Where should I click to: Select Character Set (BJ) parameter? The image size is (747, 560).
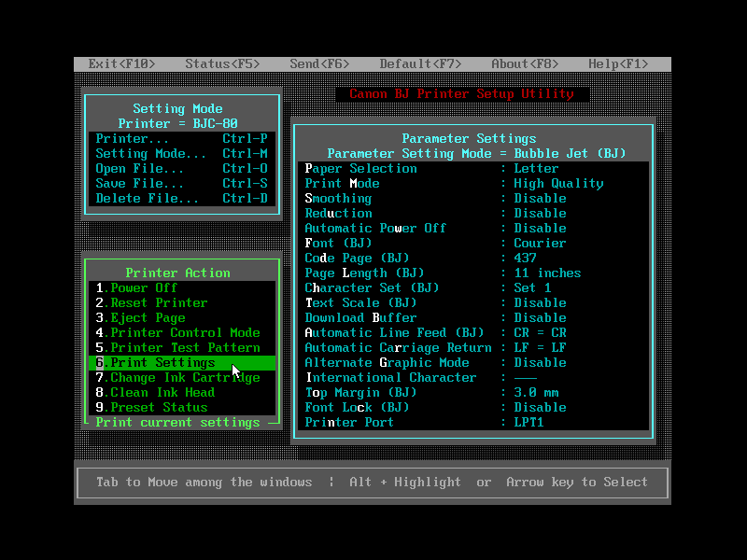(473, 287)
